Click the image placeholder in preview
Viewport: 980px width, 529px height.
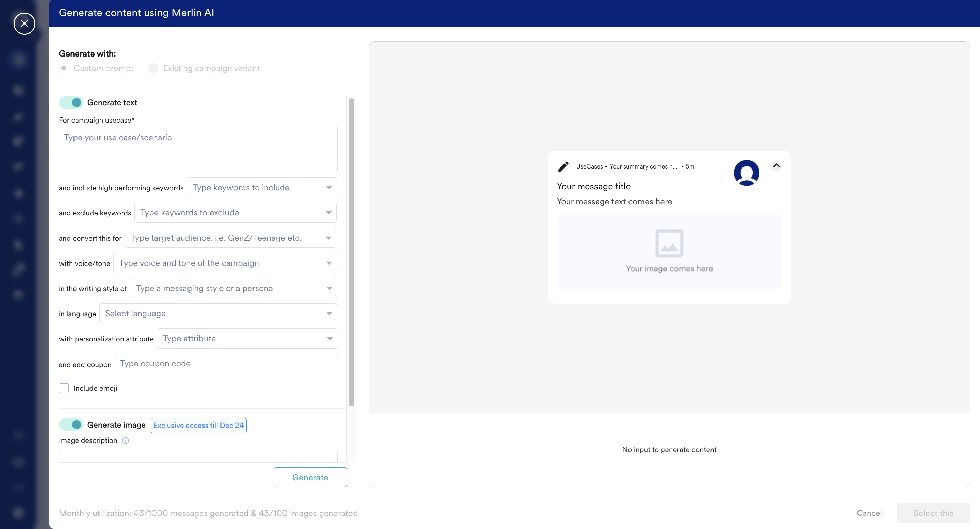tap(669, 252)
